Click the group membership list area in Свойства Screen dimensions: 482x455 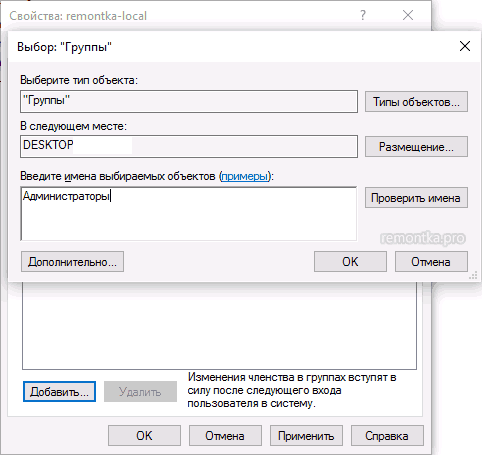click(x=219, y=326)
